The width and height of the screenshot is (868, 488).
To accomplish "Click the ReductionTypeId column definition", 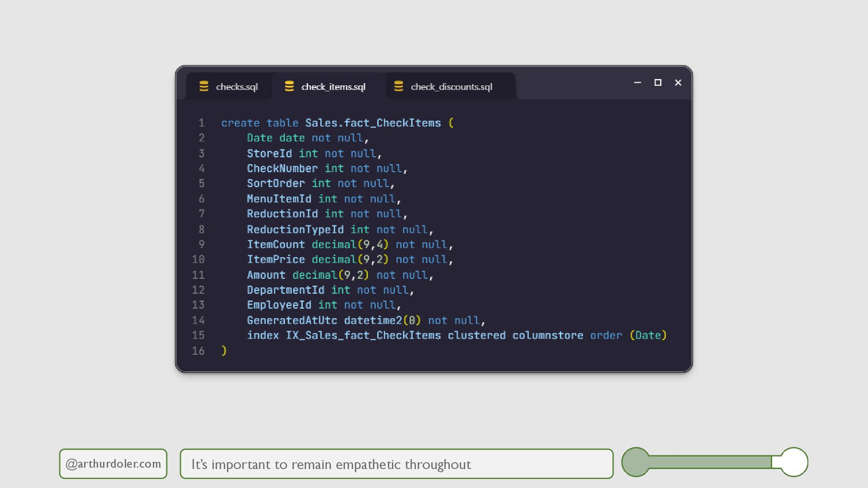I will click(x=295, y=230).
